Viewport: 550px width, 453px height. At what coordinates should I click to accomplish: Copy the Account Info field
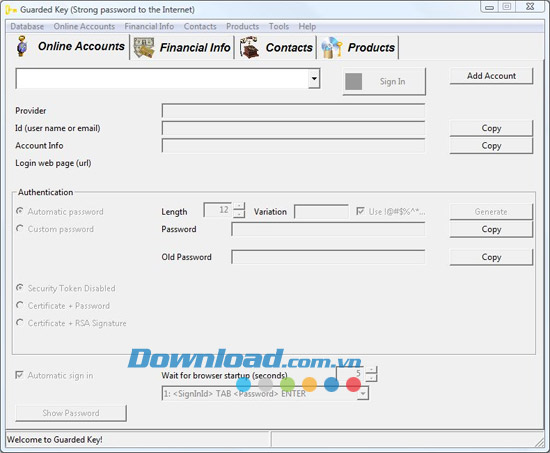click(x=491, y=146)
